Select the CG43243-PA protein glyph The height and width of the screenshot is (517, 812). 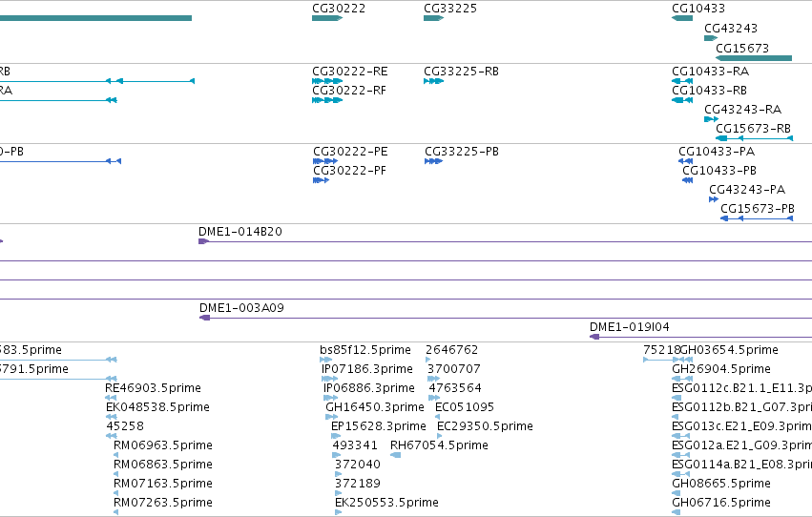pos(714,199)
